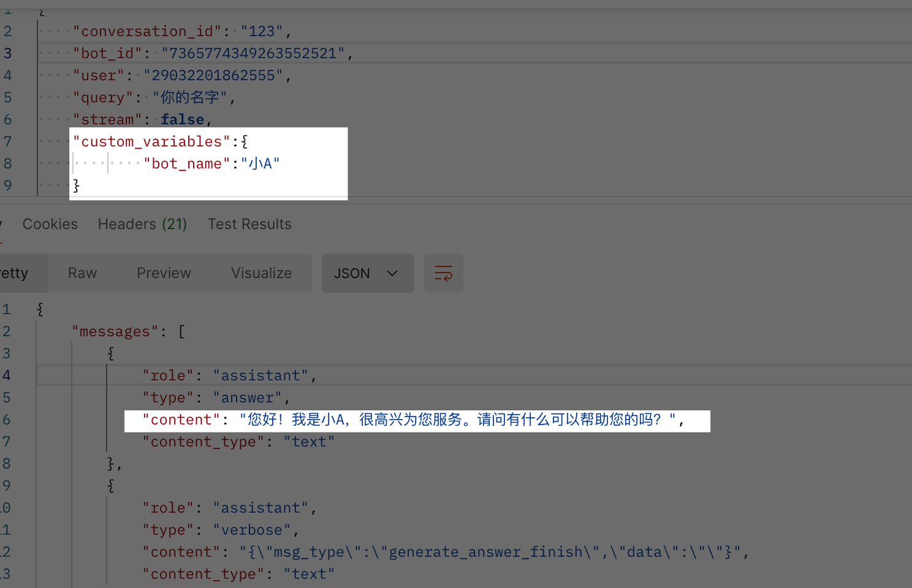This screenshot has width=912, height=588.
Task: Click the "messages" key in response
Action: point(115,331)
